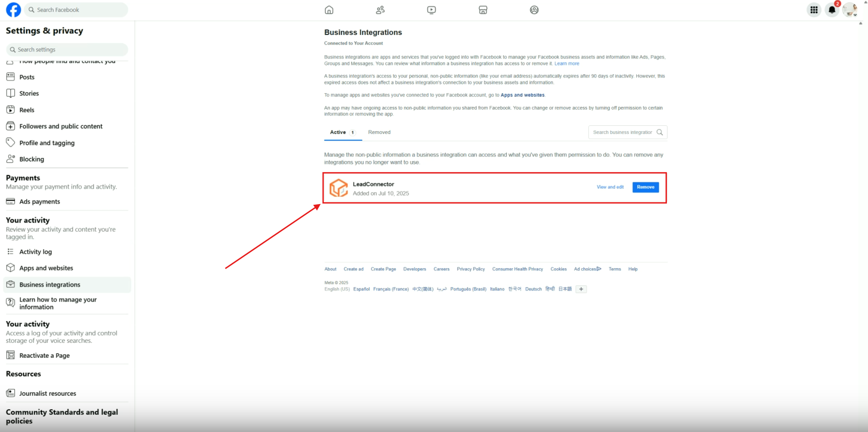This screenshot has width=868, height=432.
Task: Click the LeadConnector integration name
Action: pos(373,184)
